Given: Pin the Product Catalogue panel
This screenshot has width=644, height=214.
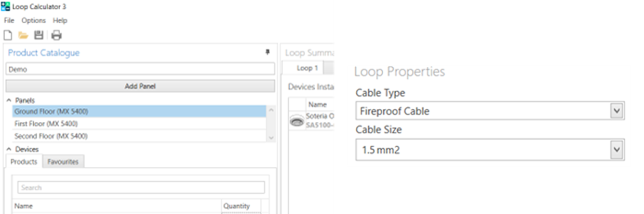Looking at the screenshot, I should [267, 52].
